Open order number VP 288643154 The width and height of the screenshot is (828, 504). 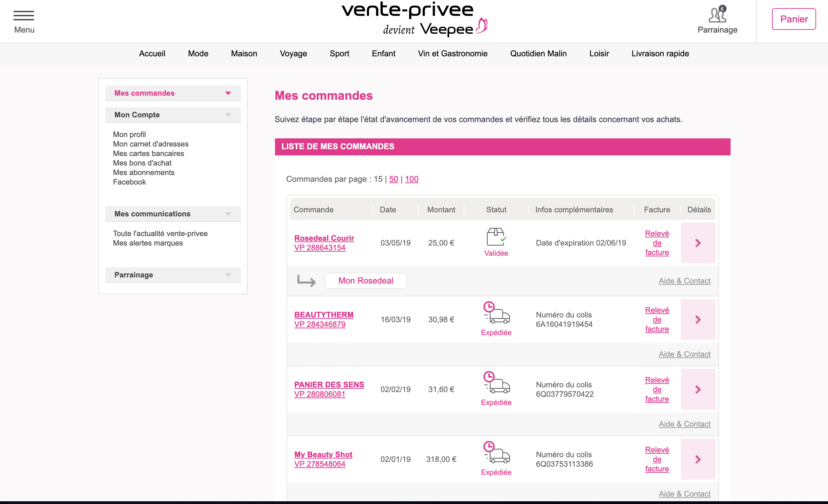tap(320, 248)
